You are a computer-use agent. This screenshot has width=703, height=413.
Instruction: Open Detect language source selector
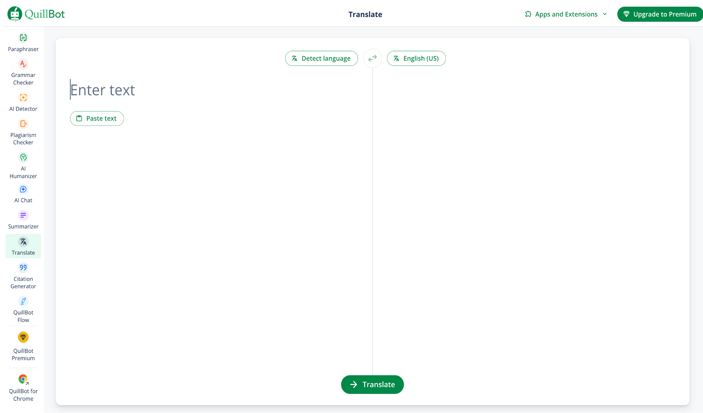click(321, 58)
